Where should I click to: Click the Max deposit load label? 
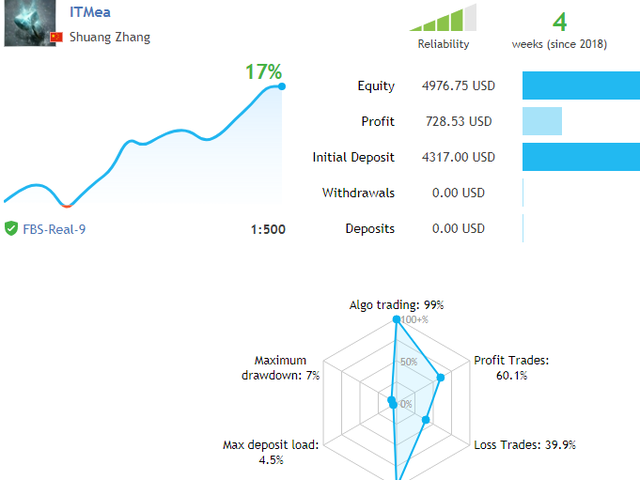coord(271,452)
